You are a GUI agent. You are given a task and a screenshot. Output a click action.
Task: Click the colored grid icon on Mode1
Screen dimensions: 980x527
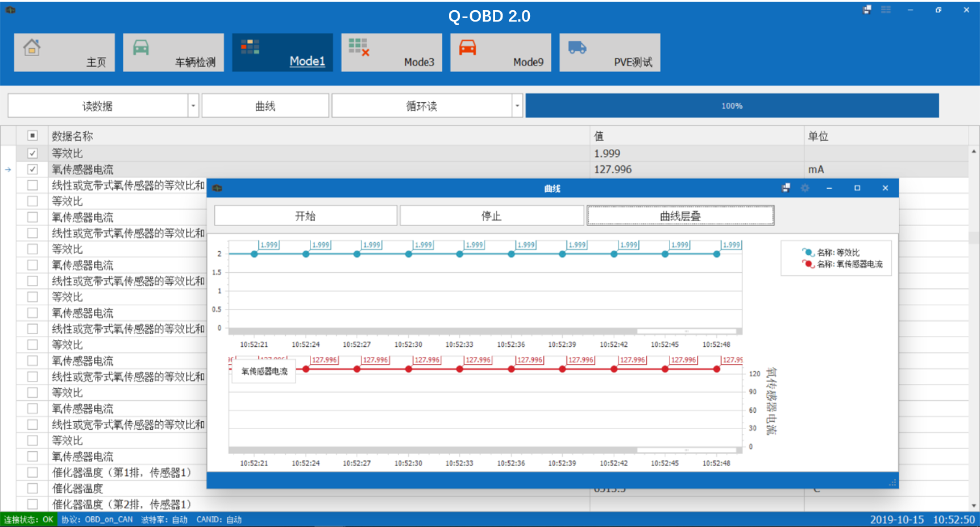tap(250, 47)
